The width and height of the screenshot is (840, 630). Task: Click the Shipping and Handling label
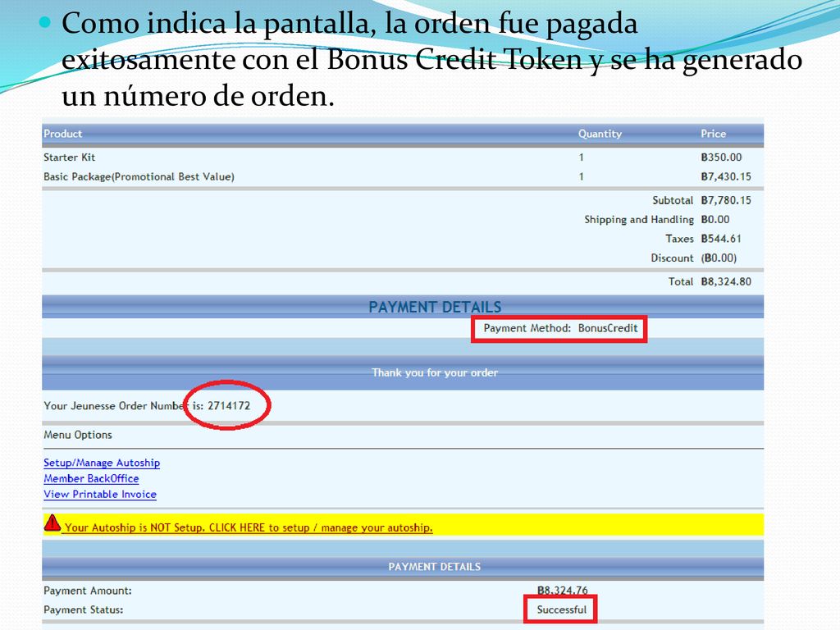click(639, 220)
